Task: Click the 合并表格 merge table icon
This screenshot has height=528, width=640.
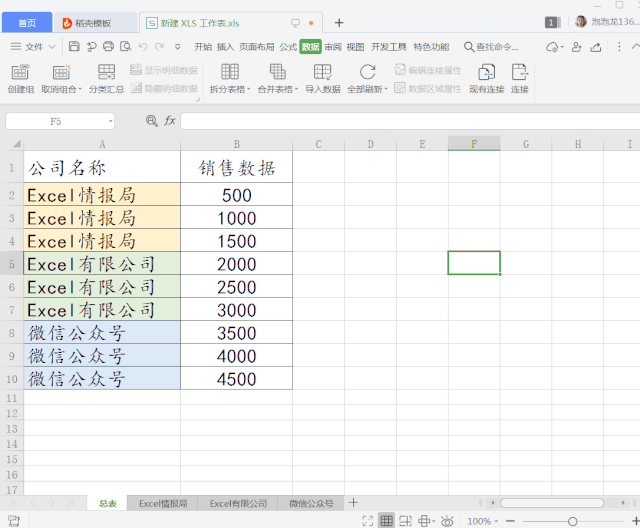Action: click(x=278, y=79)
